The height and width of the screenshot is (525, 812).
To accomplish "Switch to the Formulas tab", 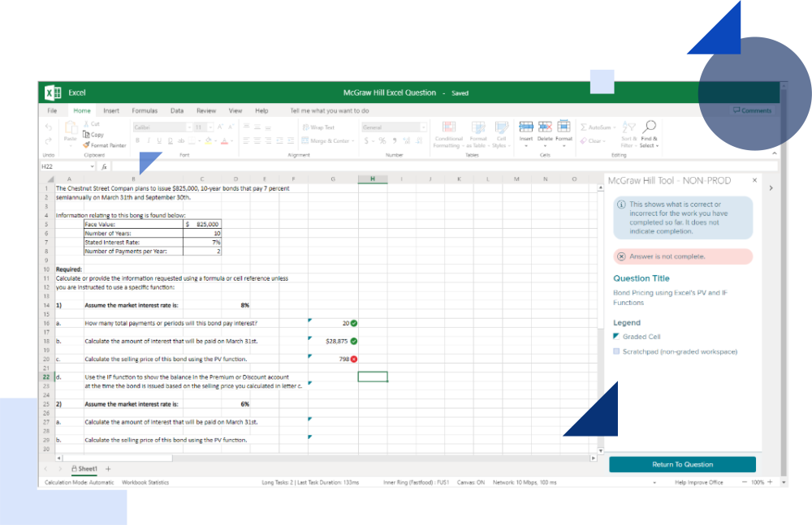I will [145, 111].
